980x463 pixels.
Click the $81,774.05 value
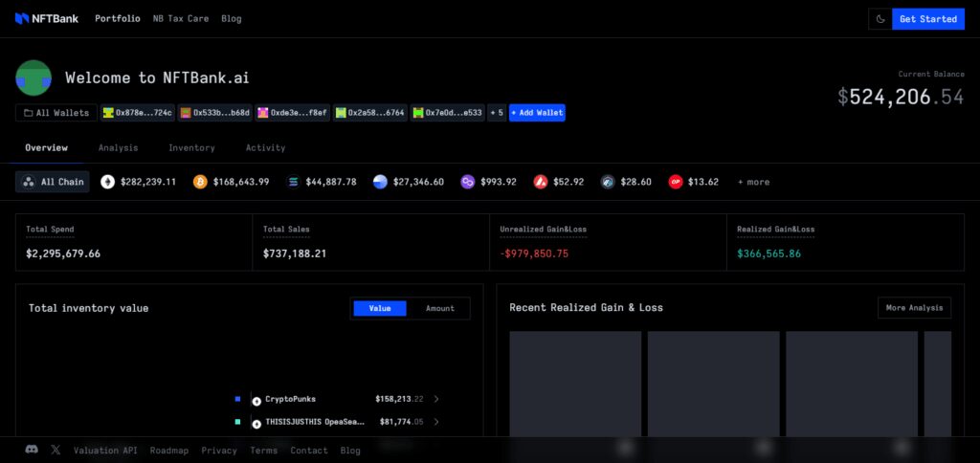click(x=401, y=422)
